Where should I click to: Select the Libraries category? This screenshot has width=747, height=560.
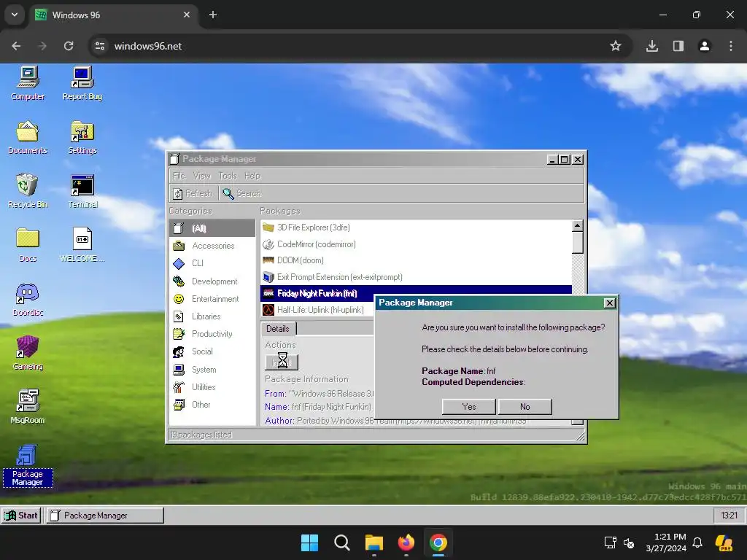pyautogui.click(x=212, y=316)
